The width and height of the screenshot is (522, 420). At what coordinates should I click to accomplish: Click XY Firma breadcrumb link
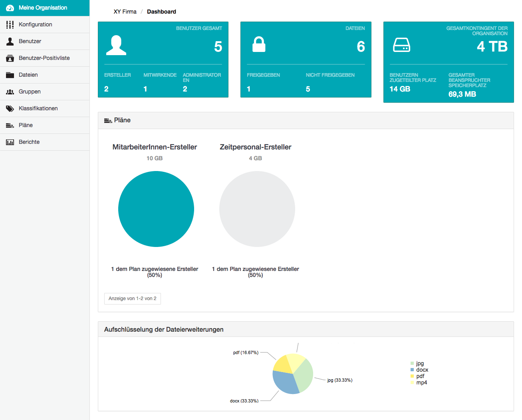coord(125,12)
